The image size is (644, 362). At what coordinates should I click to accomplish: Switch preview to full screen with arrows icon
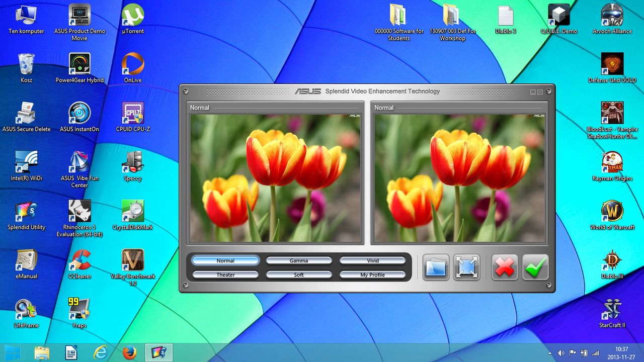(466, 267)
